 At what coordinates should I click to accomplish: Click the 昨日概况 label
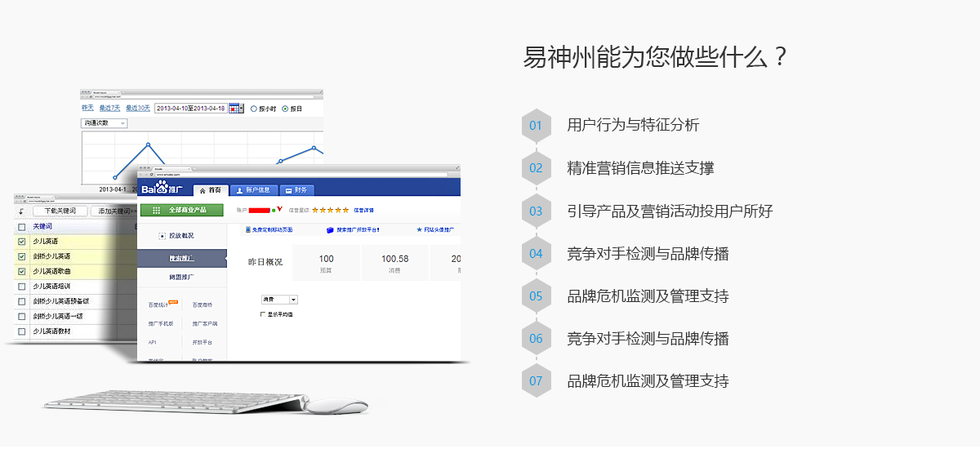coord(265,263)
